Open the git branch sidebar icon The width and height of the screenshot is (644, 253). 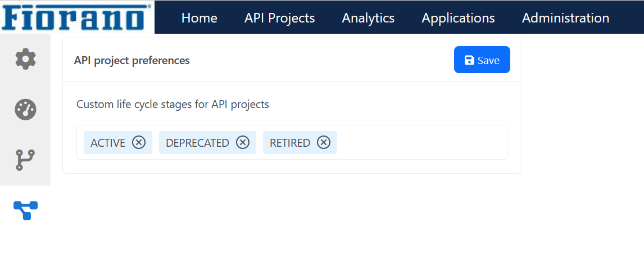25,160
